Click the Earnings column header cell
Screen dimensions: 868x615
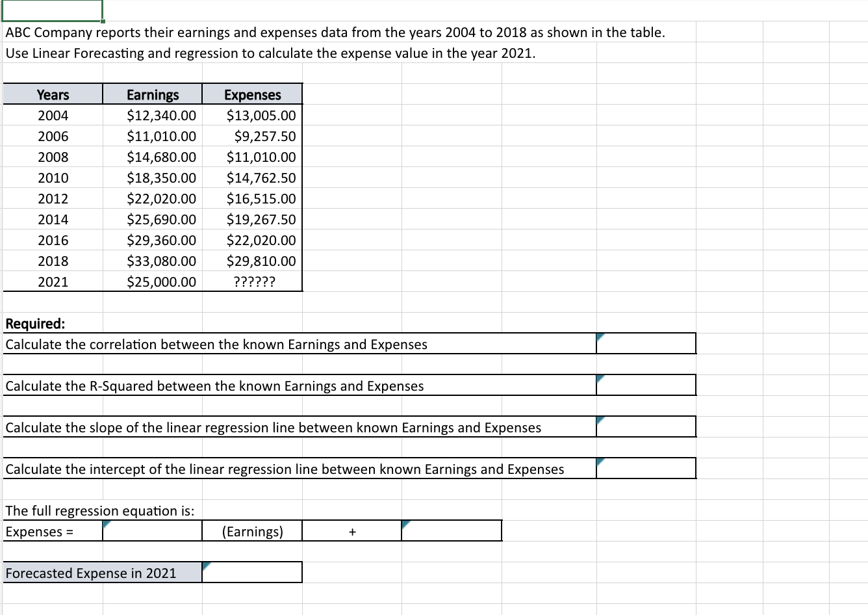coord(152,94)
